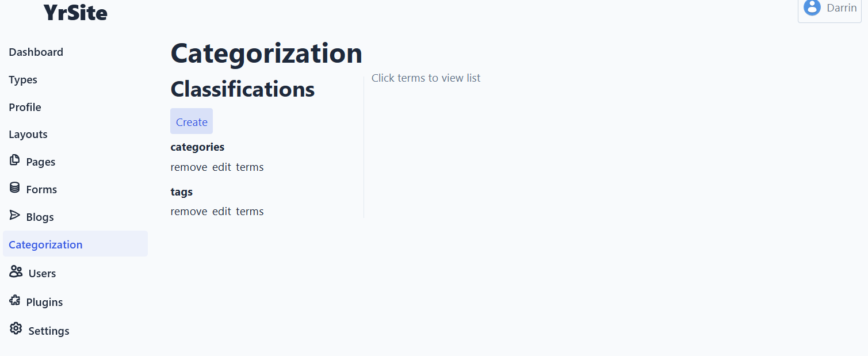Edit the categories classification
This screenshot has height=356, width=868.
pyautogui.click(x=221, y=167)
